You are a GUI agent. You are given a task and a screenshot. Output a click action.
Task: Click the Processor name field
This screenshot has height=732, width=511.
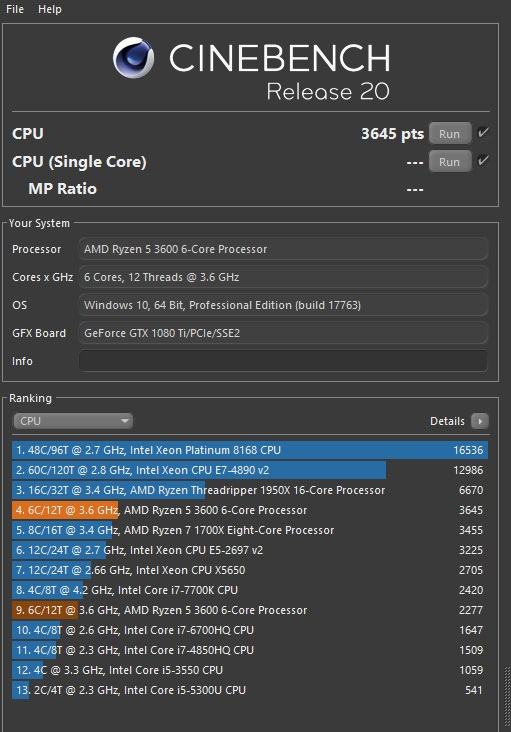(x=283, y=249)
